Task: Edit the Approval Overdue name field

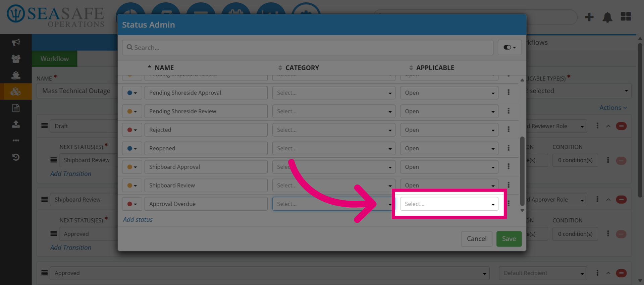Action: (x=206, y=204)
